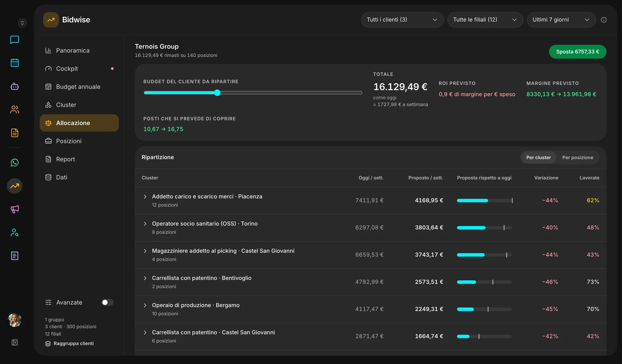
Task: Expand Operatore socio sanitario Torino row
Action: point(145,224)
